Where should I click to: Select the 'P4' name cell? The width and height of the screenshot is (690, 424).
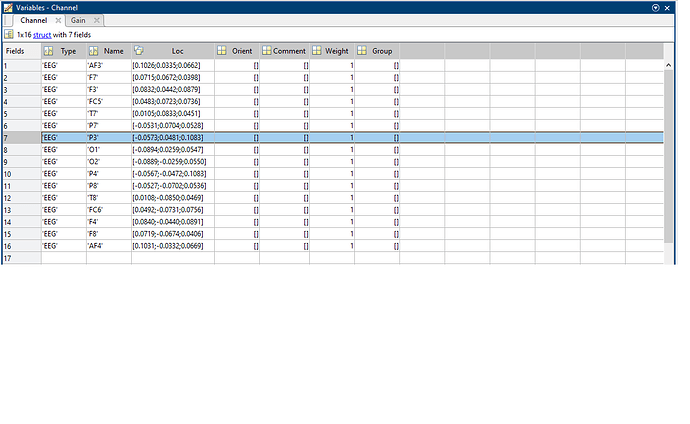click(x=109, y=174)
